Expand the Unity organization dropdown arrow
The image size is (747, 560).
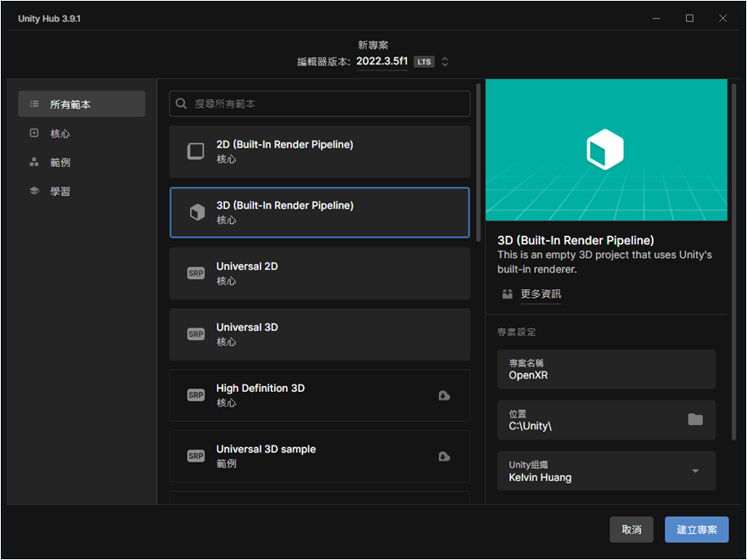point(695,471)
